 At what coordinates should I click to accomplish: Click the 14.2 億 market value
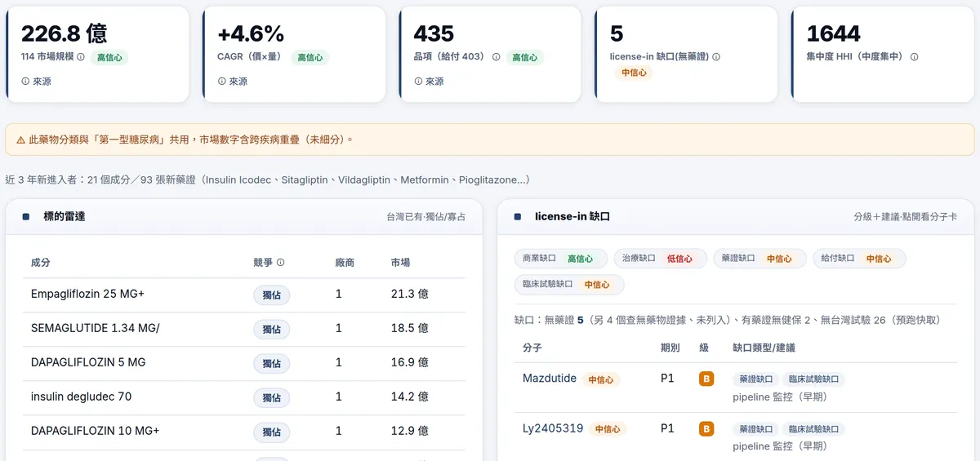pos(410,397)
